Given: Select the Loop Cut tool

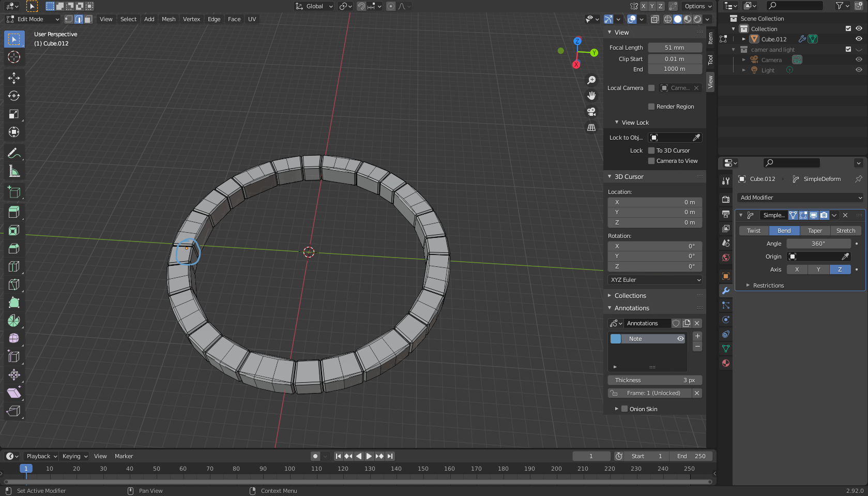Looking at the screenshot, I should (x=14, y=266).
